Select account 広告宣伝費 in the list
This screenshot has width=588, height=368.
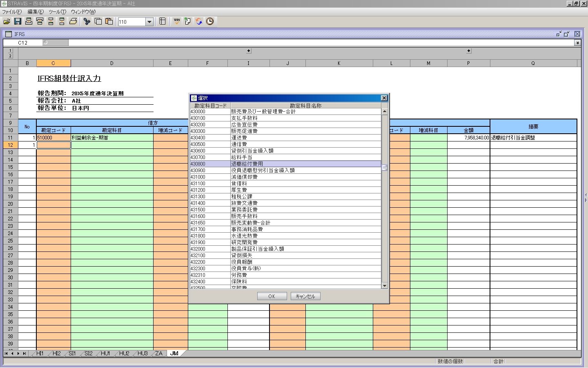(x=285, y=125)
